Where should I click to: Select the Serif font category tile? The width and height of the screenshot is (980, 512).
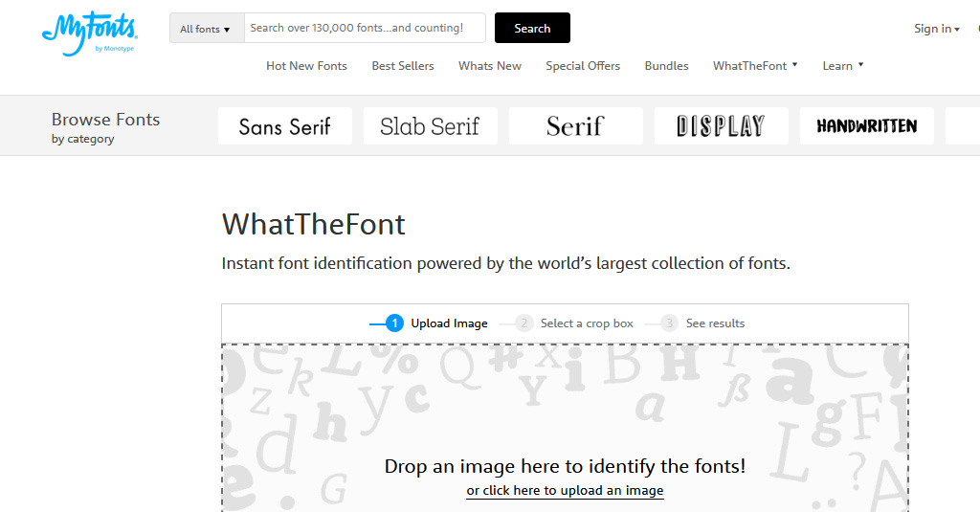coord(576,126)
